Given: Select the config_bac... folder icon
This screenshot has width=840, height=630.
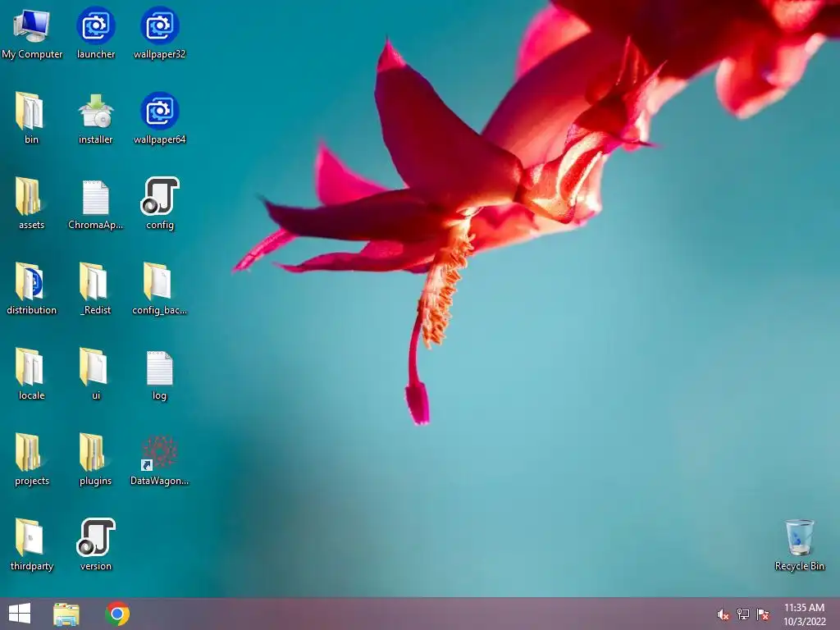Looking at the screenshot, I should pyautogui.click(x=160, y=289).
